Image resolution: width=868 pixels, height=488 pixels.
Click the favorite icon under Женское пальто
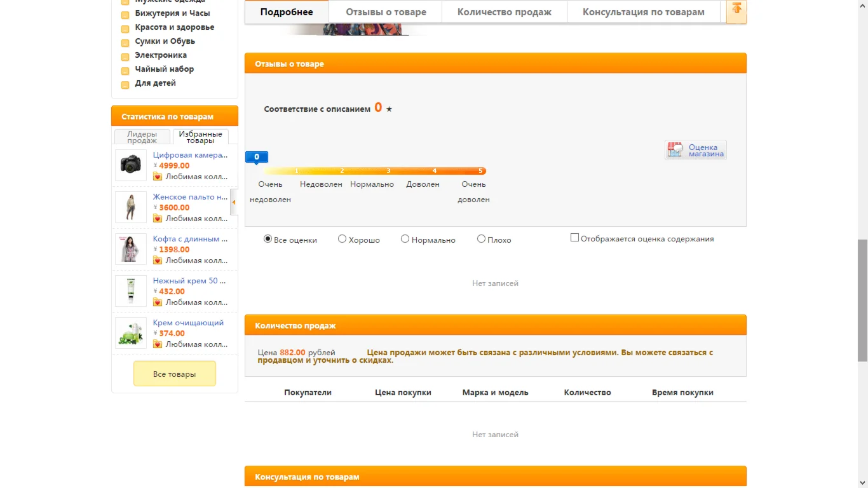158,219
